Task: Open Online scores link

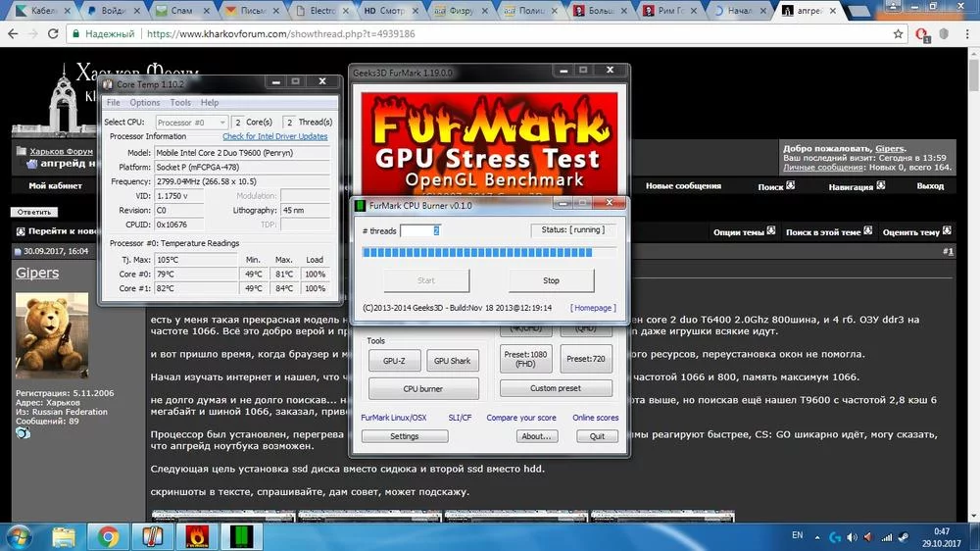Action: [595, 418]
